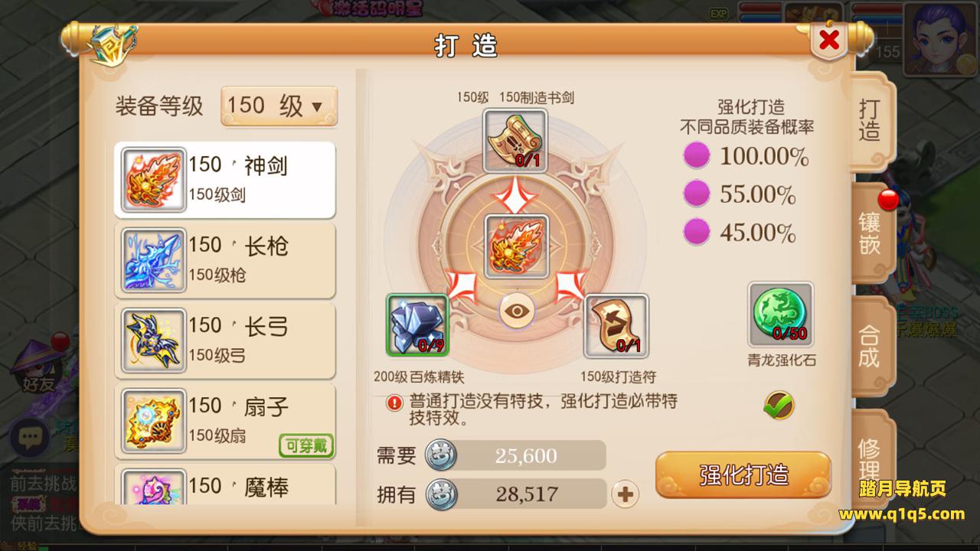The image size is (980, 551).
Task: Tap the 200级百炼精铁 ore material icon
Action: point(417,325)
